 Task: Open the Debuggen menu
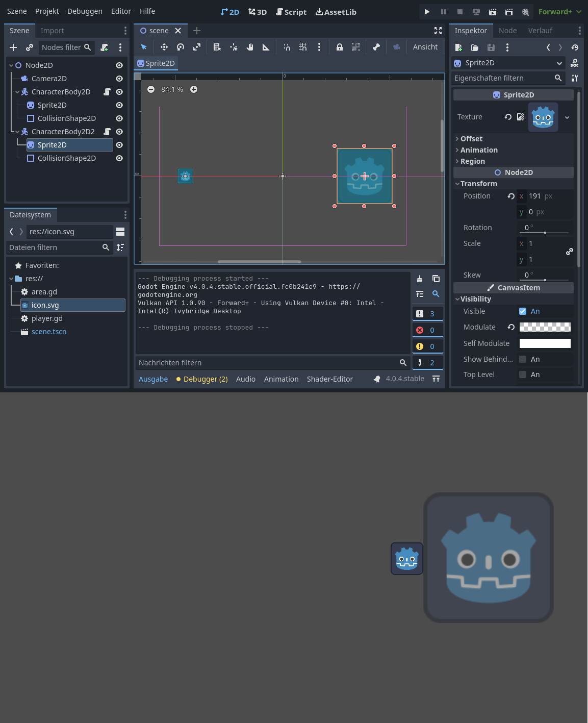tap(85, 11)
